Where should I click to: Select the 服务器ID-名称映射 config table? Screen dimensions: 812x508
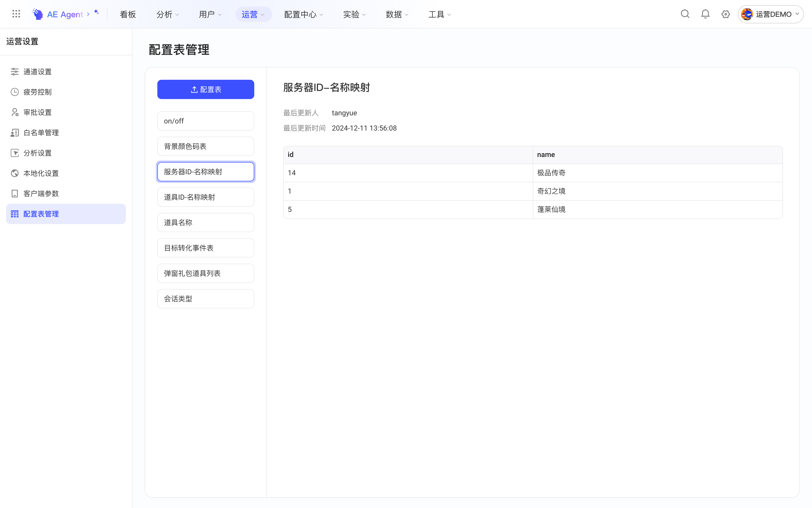(x=206, y=172)
